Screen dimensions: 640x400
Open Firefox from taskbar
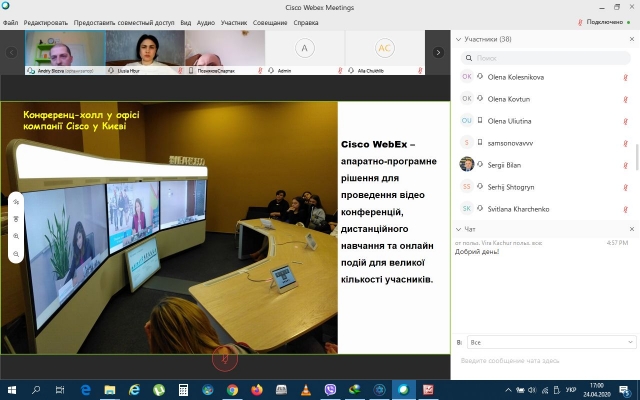tap(257, 390)
